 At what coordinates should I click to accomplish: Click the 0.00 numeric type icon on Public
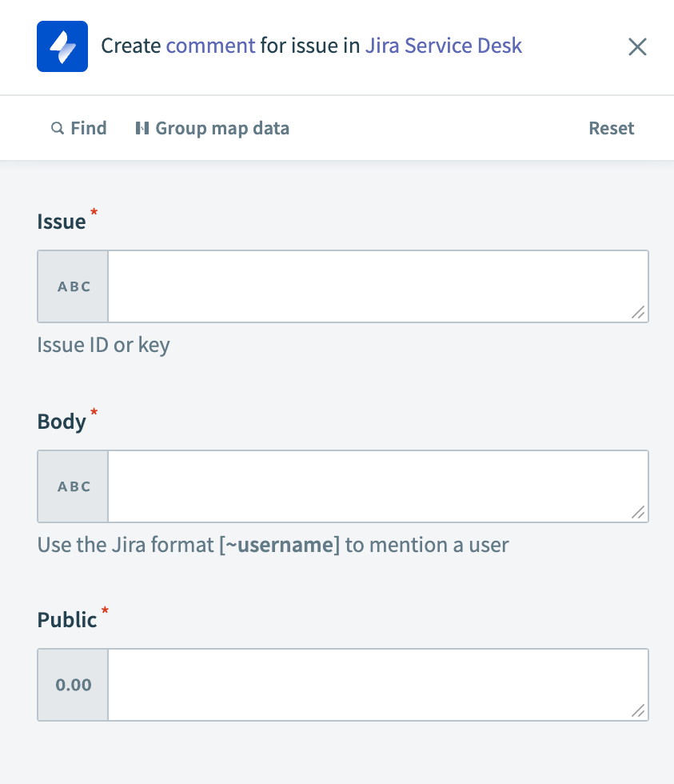[x=72, y=685]
